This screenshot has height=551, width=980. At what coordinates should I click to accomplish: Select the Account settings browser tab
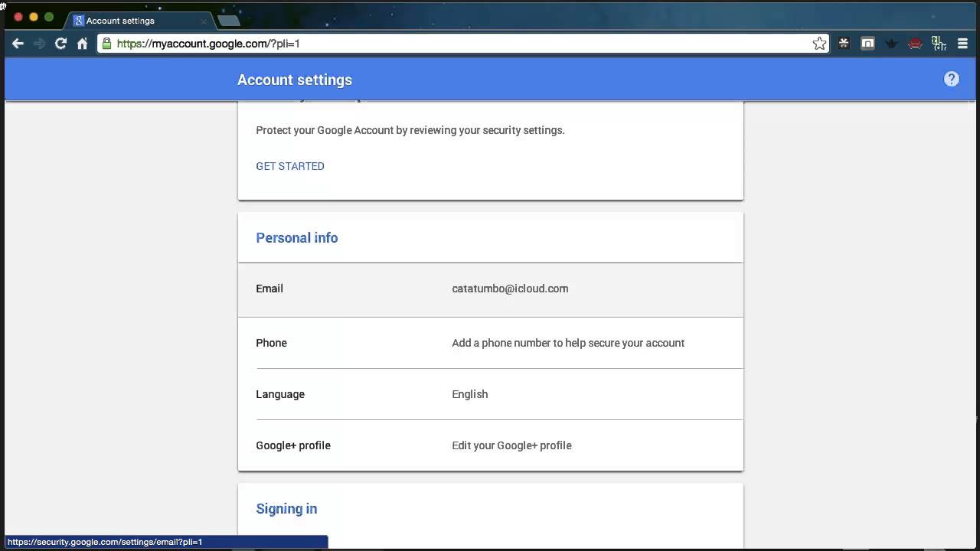point(139,21)
